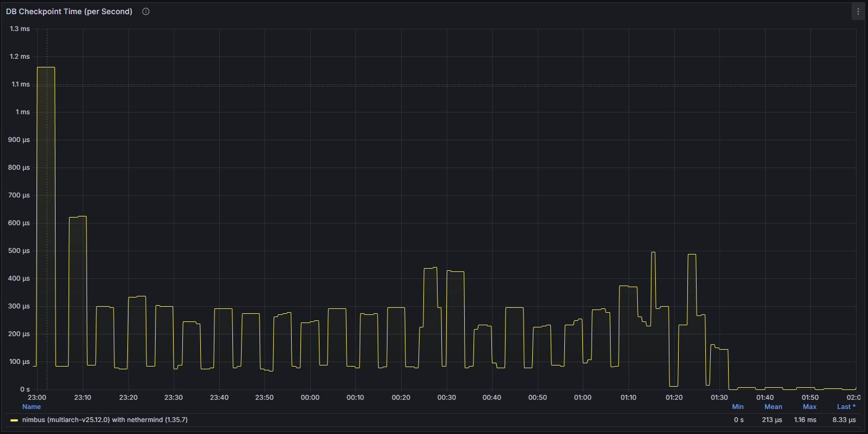Click the 1 ms label on the Y axis
The width and height of the screenshot is (868, 434).
tap(23, 112)
